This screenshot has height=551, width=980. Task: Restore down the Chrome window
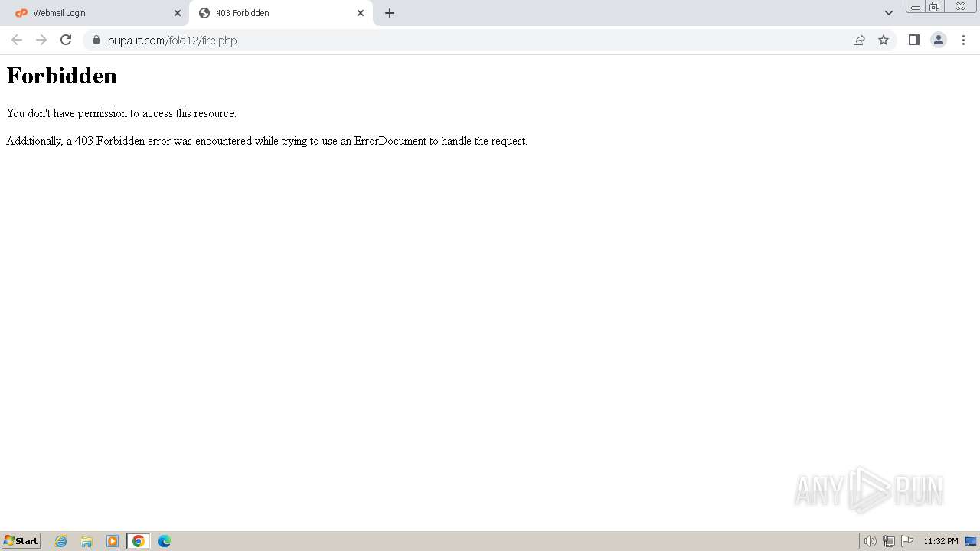coord(935,7)
